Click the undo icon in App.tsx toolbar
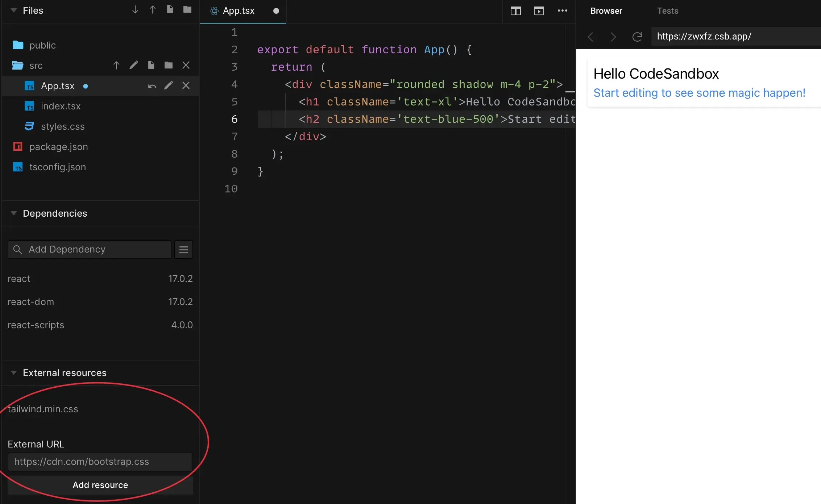 point(152,86)
